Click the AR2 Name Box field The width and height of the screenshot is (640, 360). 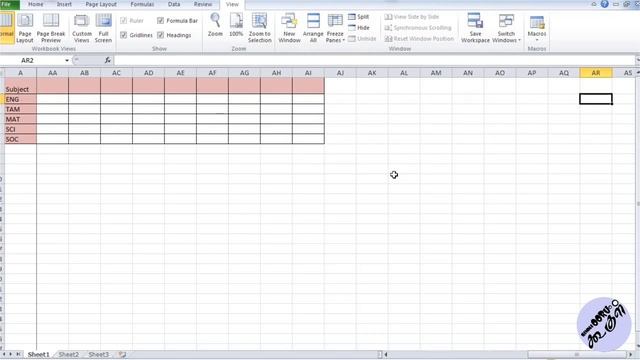[x=33, y=60]
